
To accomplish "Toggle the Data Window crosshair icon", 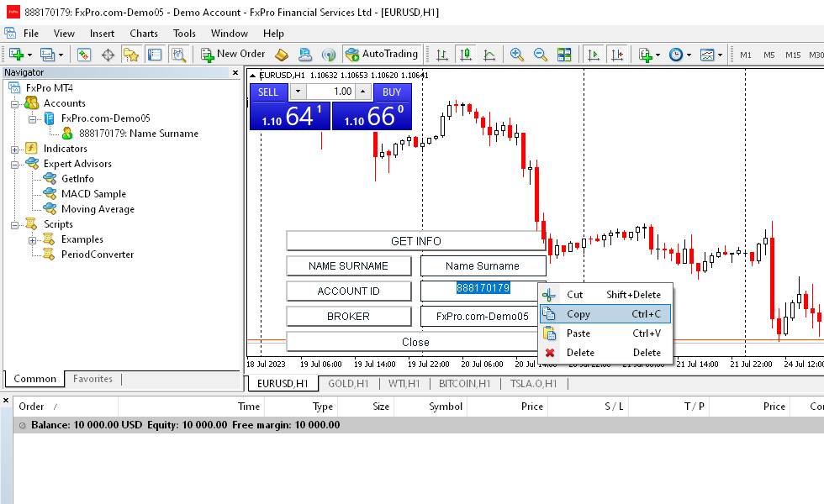I will pyautogui.click(x=108, y=55).
